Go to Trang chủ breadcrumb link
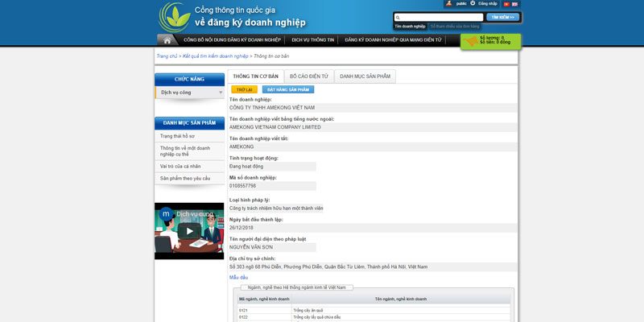Screen dimensions: 644x322 point(167,56)
